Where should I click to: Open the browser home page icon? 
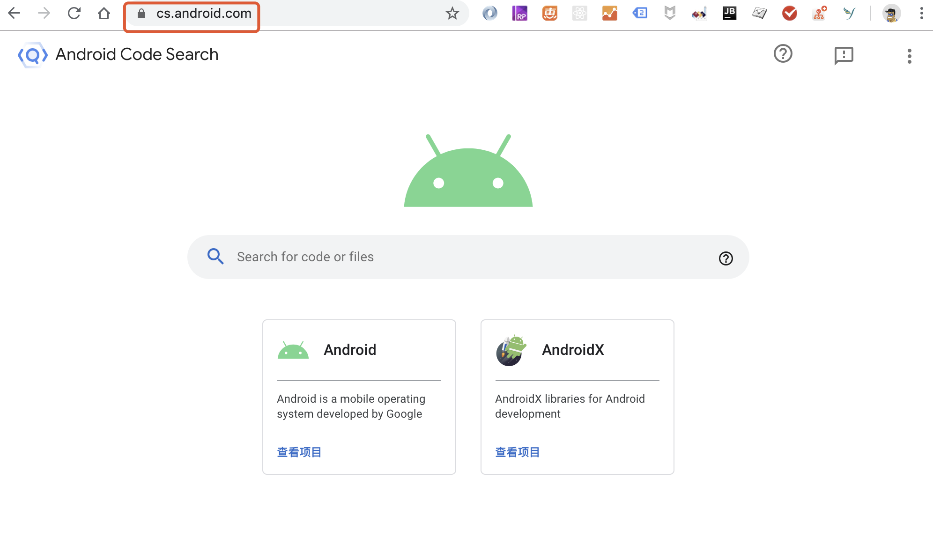pos(104,13)
